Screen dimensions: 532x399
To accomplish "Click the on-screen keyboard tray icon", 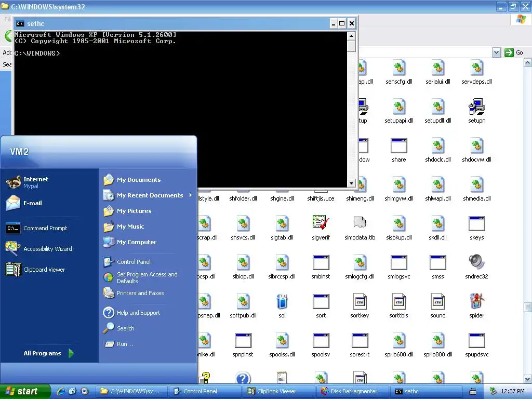I will tap(472, 392).
